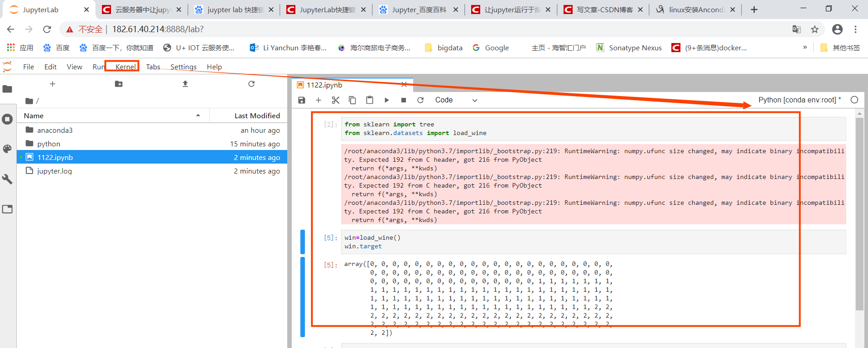Open the bigdata bookmark folder
This screenshot has width=868, height=348.
[444, 48]
